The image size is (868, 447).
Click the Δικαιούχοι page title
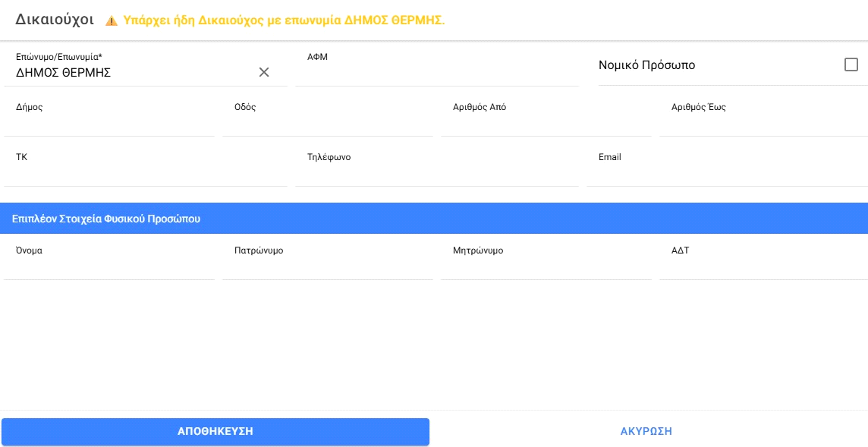click(55, 20)
